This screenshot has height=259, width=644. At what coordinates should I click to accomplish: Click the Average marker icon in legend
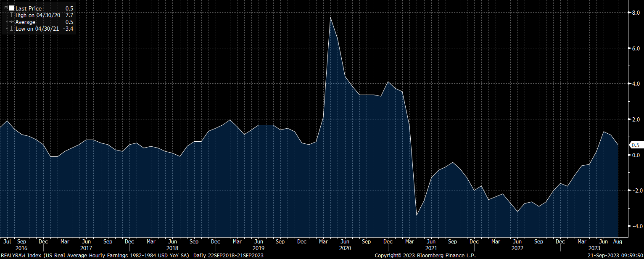(11, 22)
